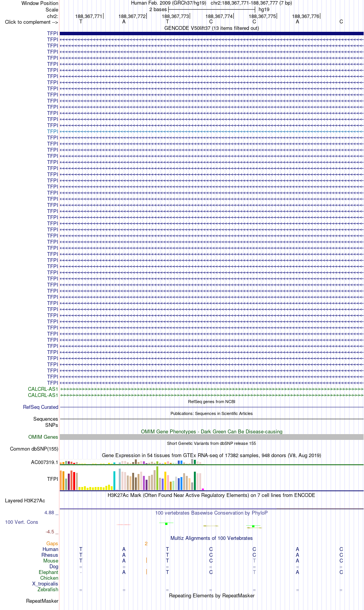Click the thick dark-blue TFPI exon bar
Image resolution: width=364 pixels, height=610 pixels.
(x=212, y=33)
